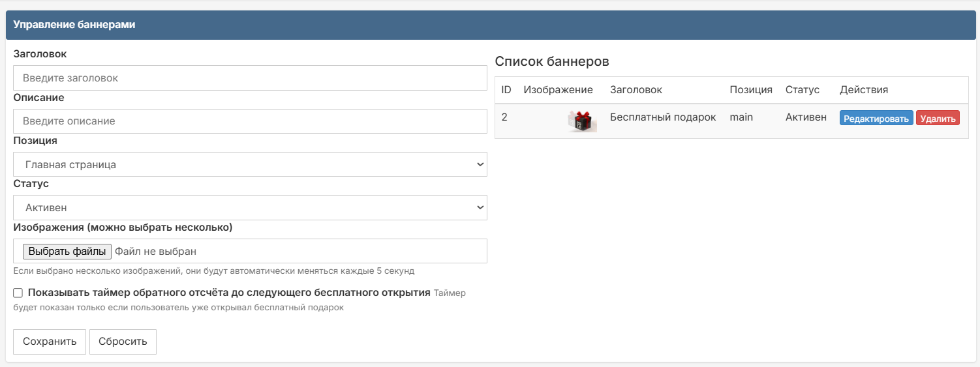The height and width of the screenshot is (367, 980).
Task: Click the ID column header
Action: tap(506, 90)
